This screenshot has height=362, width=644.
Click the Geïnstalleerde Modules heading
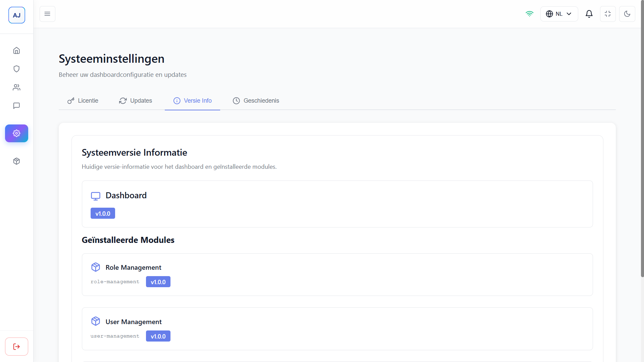128,240
